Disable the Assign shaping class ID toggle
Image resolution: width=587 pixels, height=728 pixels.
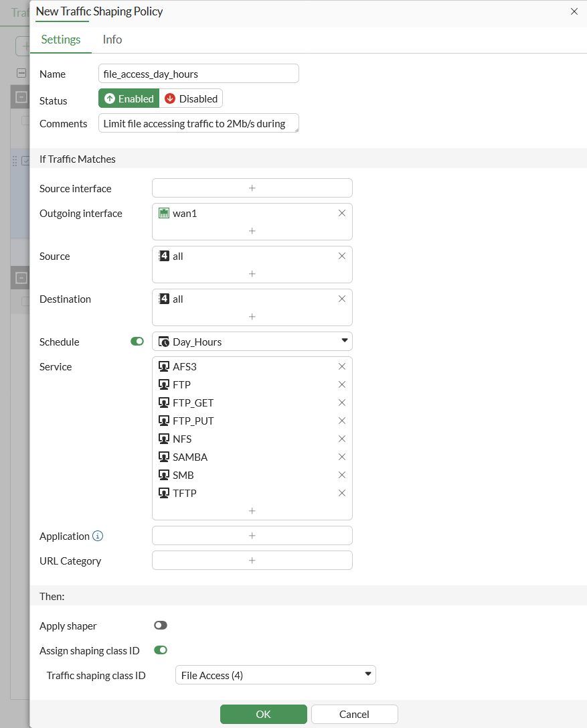coord(161,650)
